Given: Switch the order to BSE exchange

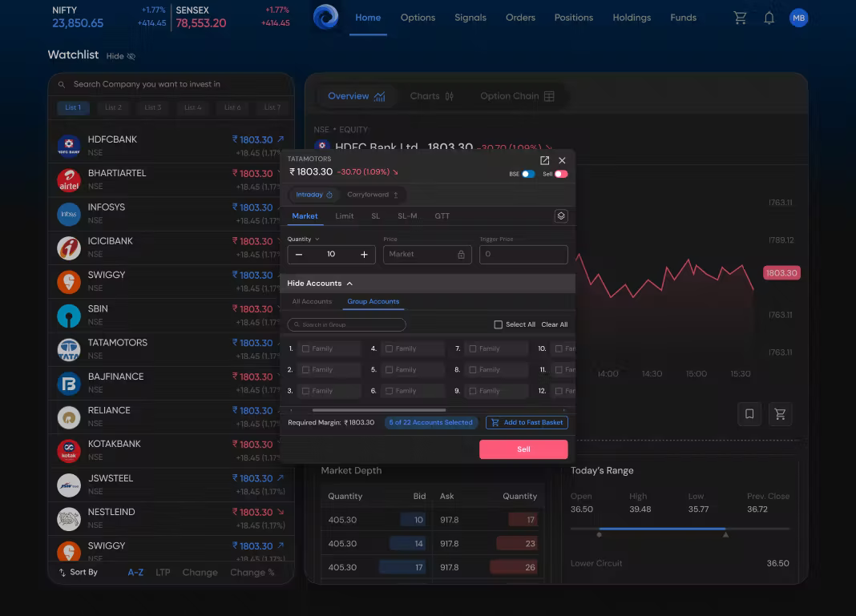Looking at the screenshot, I should click(527, 175).
